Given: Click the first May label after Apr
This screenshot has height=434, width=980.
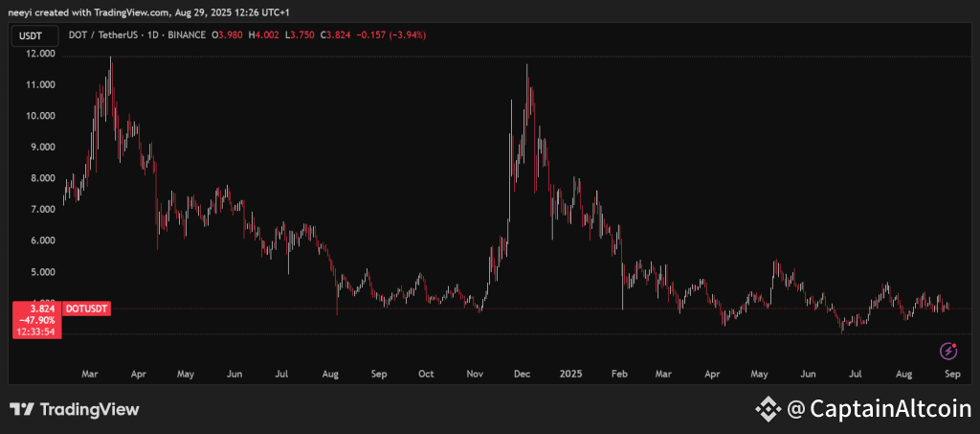Looking at the screenshot, I should click(185, 374).
